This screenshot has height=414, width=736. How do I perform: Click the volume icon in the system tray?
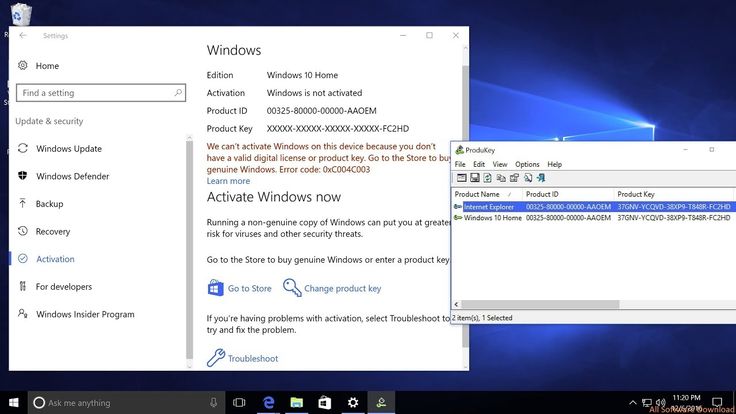pos(661,402)
